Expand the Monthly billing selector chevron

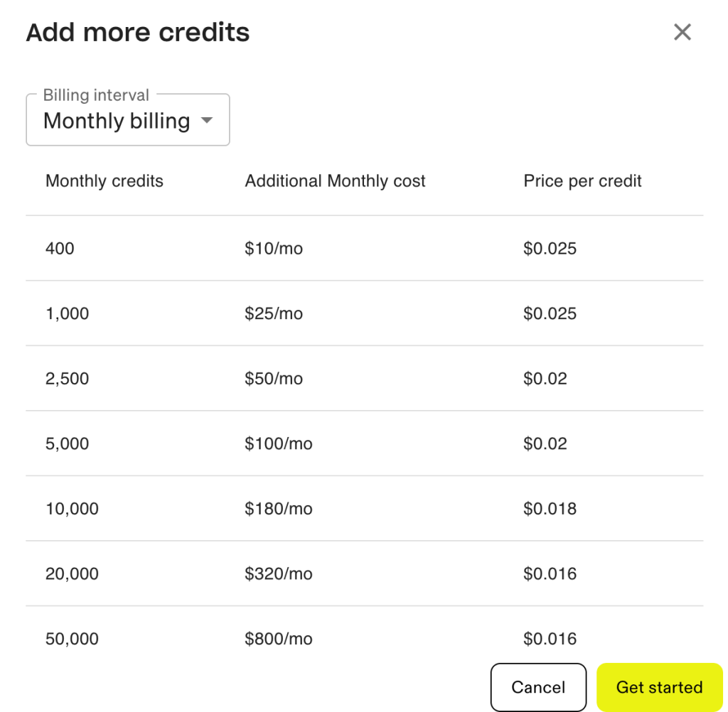coord(207,121)
